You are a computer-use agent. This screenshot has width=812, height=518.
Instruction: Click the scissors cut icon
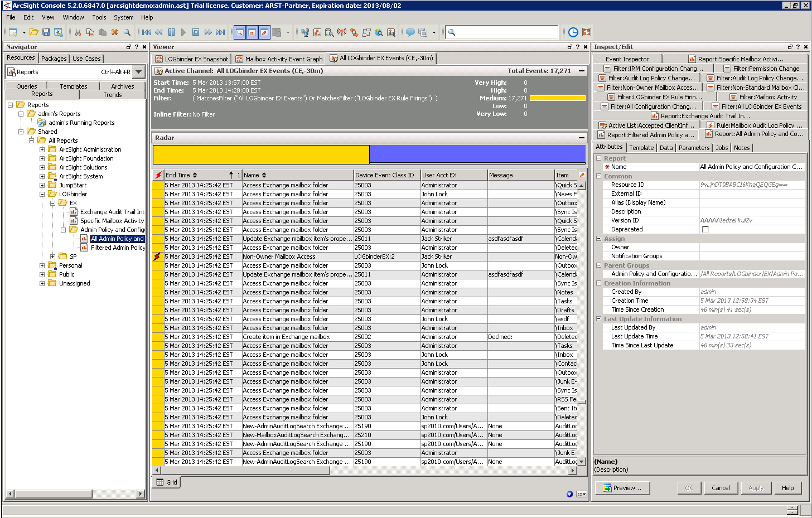78,32
